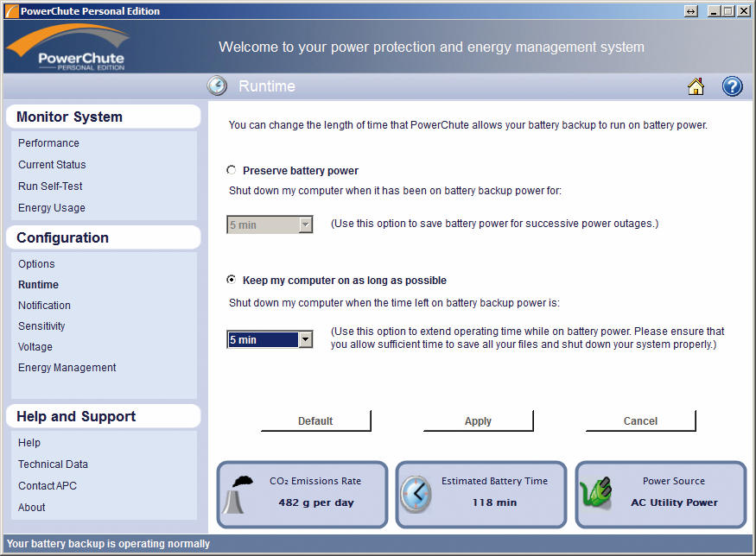Click the CO2 Emissions Rate panel
The image size is (756, 556).
click(x=302, y=495)
